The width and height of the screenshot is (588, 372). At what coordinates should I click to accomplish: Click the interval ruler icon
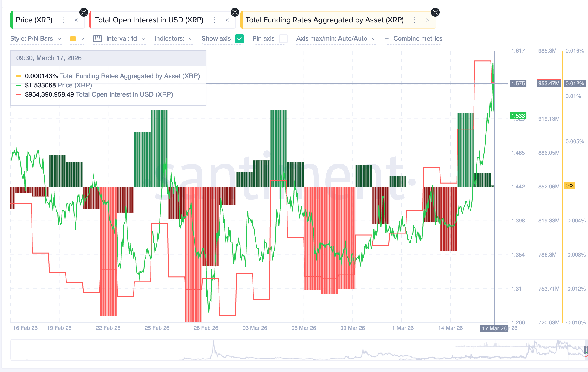97,39
